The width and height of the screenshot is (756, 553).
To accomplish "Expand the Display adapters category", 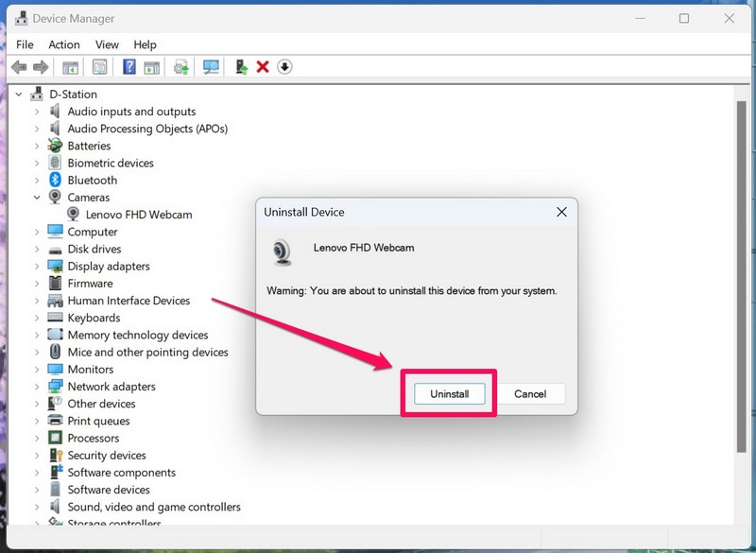I will [x=37, y=267].
